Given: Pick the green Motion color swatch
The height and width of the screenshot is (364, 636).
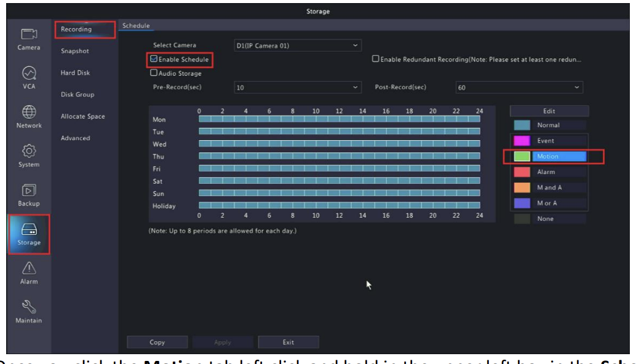Looking at the screenshot, I should pos(522,157).
